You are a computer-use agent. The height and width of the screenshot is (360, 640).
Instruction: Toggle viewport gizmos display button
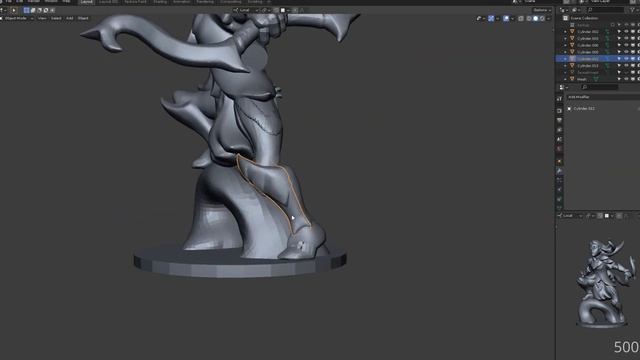point(491,18)
